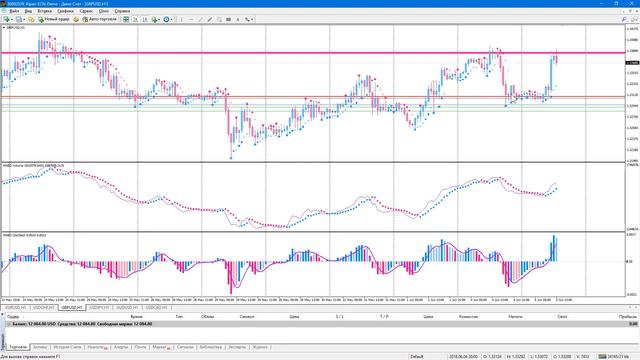Expand the Profiles dropdown arrow
The image size is (640, 360).
[24, 19]
